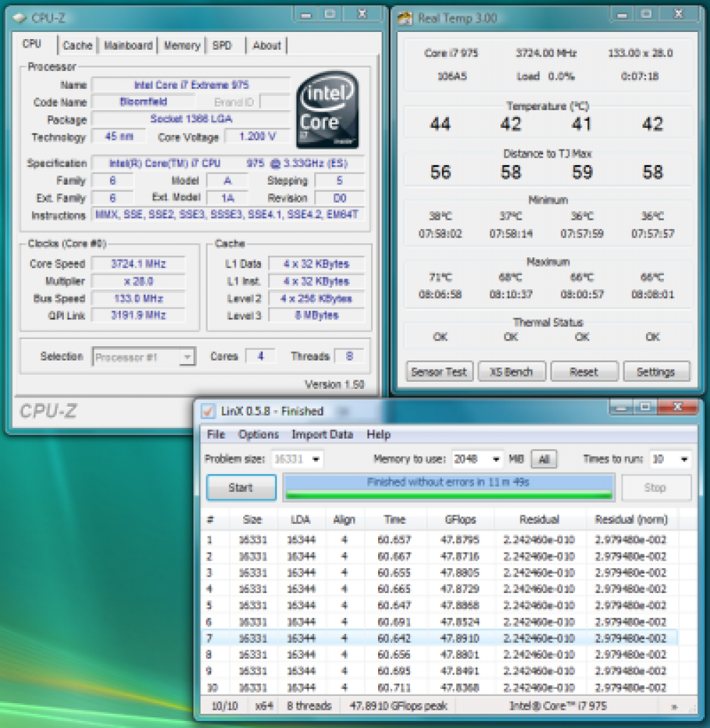Open the LinX Options menu
The image size is (710, 728).
coord(259,434)
